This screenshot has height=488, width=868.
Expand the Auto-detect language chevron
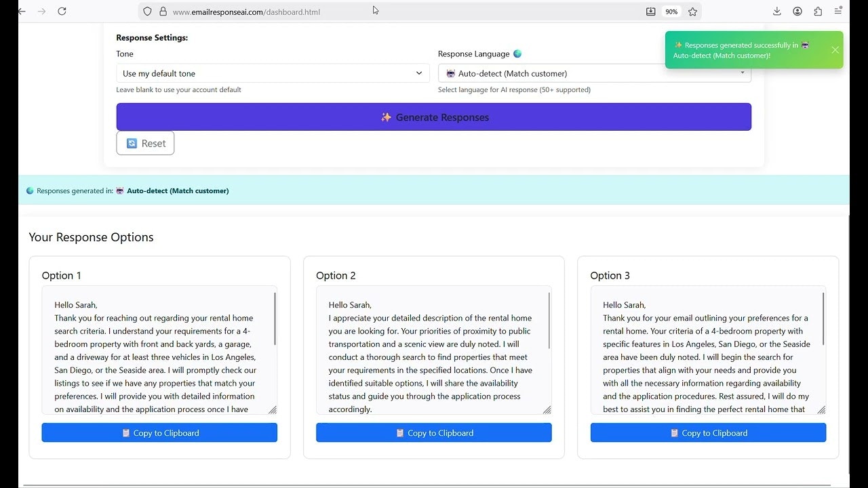[x=744, y=73]
